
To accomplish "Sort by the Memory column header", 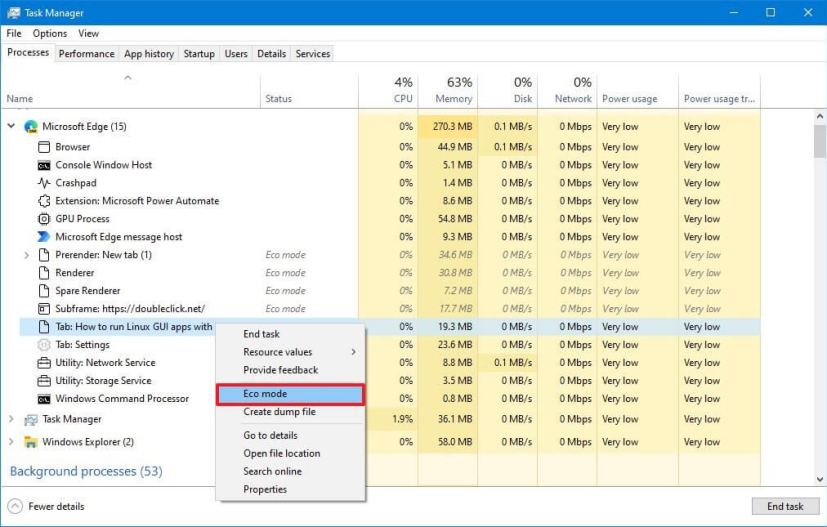I will pyautogui.click(x=448, y=91).
